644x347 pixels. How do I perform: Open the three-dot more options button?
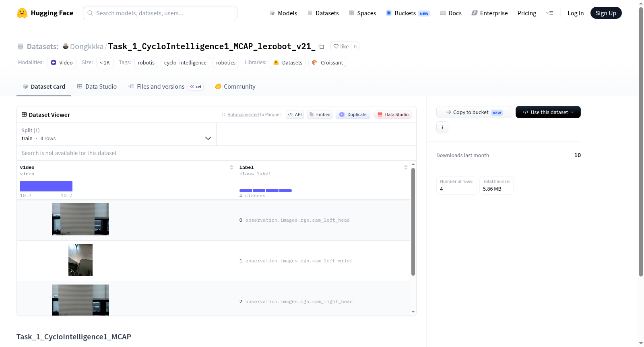[x=442, y=127]
